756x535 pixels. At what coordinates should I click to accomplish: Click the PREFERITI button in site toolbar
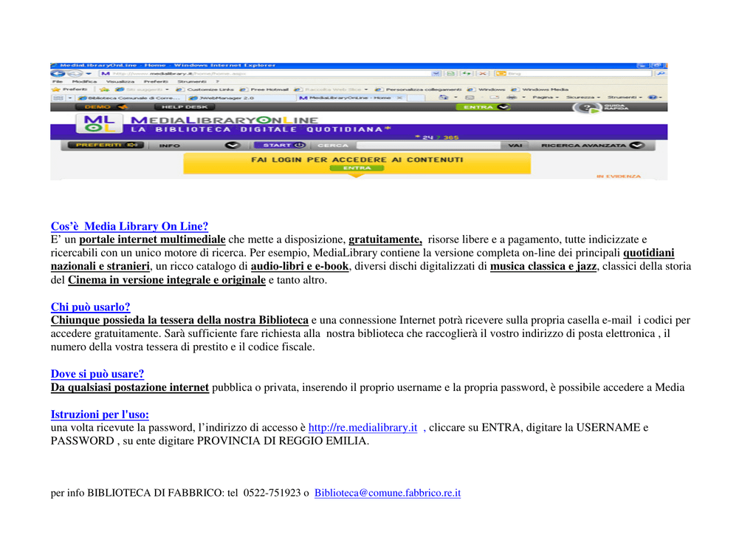[x=105, y=146]
